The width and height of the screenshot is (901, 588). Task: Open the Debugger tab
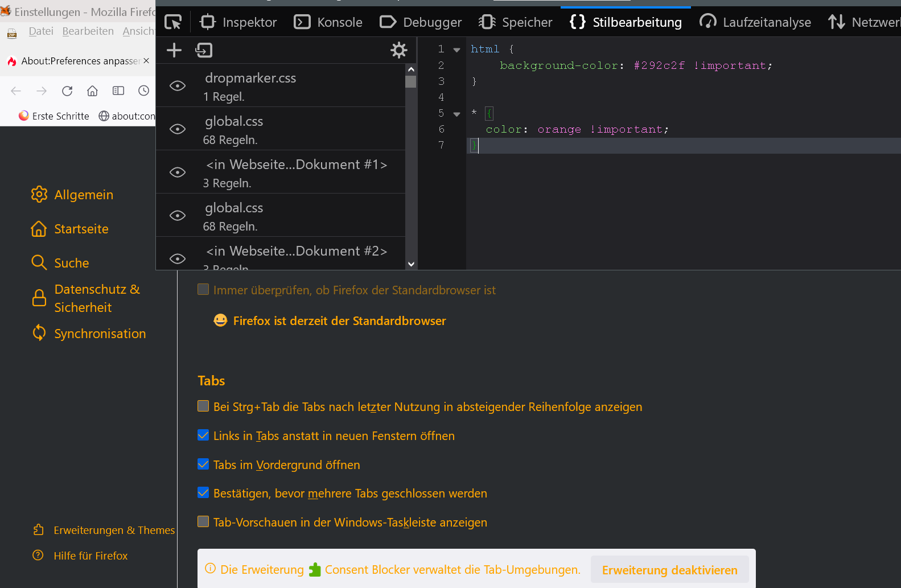[x=421, y=22]
